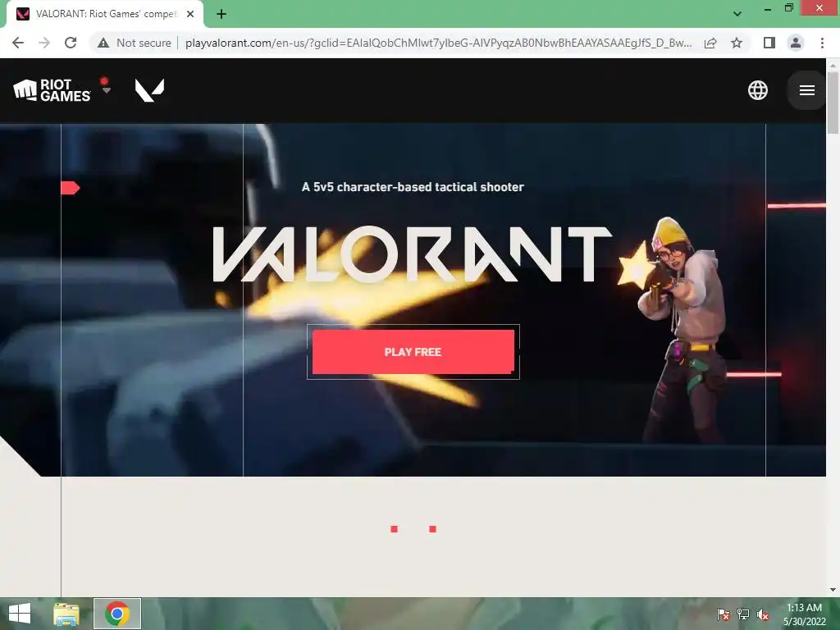Go forward in browser history
Screen dimensions: 840x630
44,43
